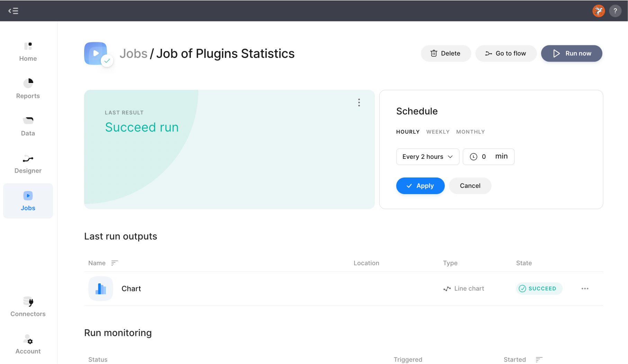Apply the schedule changes
This screenshot has height=364, width=628.
(420, 186)
